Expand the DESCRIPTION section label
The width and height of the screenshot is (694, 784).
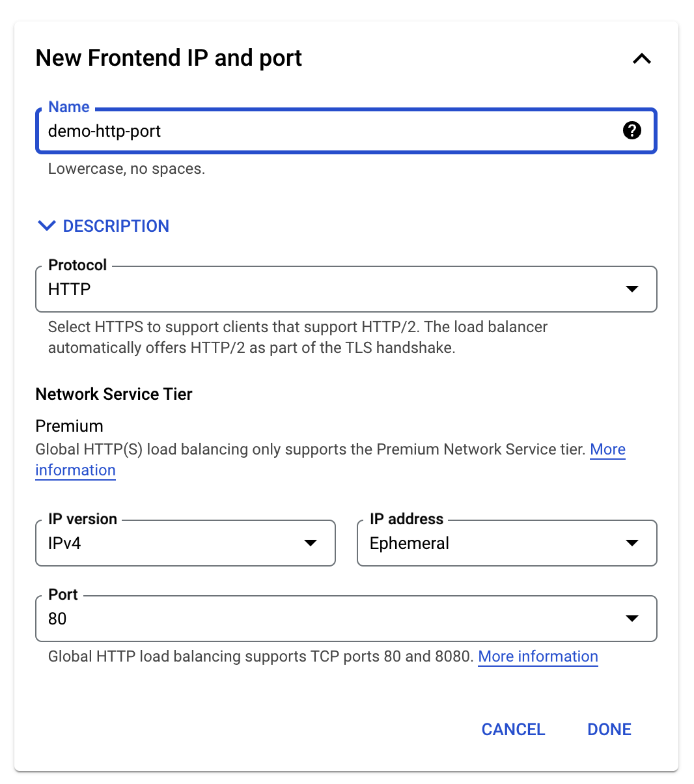click(116, 226)
